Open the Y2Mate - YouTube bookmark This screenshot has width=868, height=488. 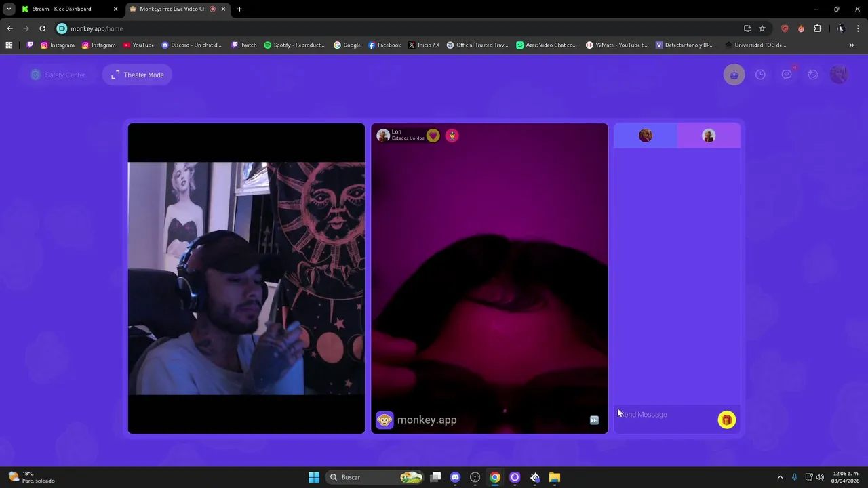coord(616,45)
